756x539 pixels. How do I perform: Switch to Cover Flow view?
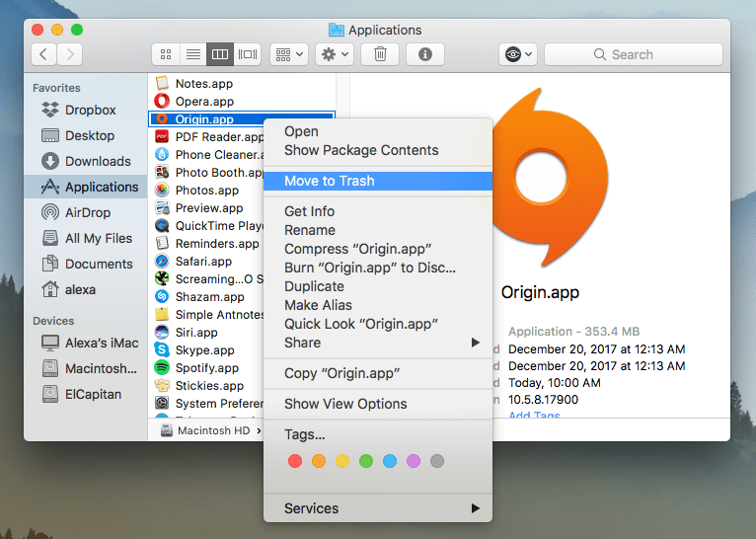[x=248, y=54]
